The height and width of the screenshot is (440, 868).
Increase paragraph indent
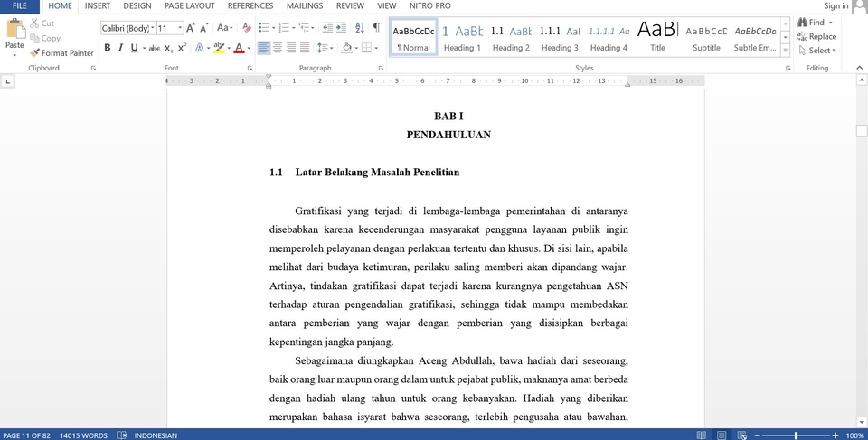pos(341,28)
